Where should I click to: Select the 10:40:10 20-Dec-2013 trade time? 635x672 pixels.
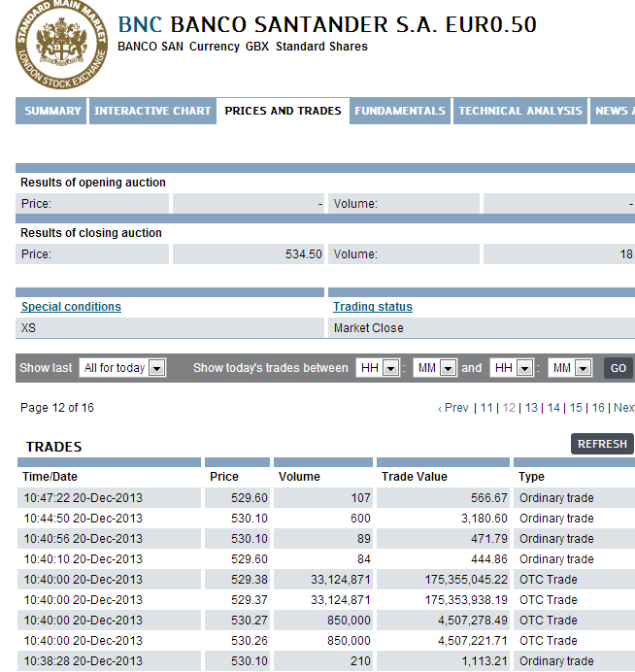click(83, 559)
